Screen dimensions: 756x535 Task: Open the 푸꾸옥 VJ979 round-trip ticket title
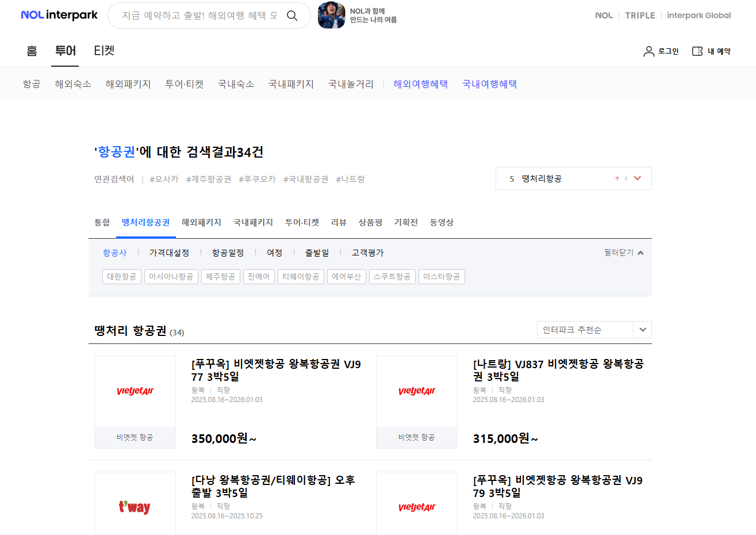click(x=558, y=487)
